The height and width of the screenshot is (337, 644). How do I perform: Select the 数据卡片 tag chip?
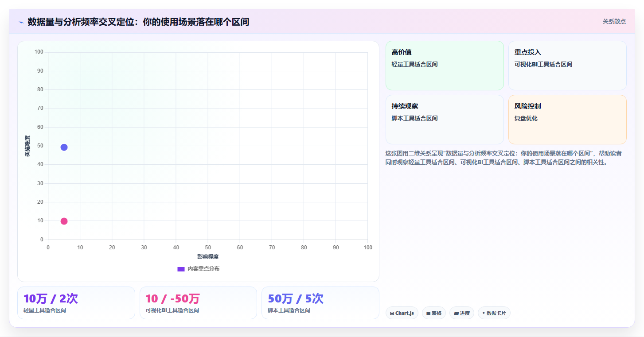(x=494, y=313)
